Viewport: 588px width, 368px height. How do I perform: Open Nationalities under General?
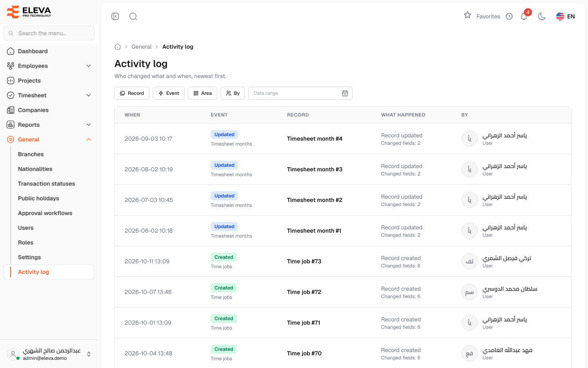[35, 169]
